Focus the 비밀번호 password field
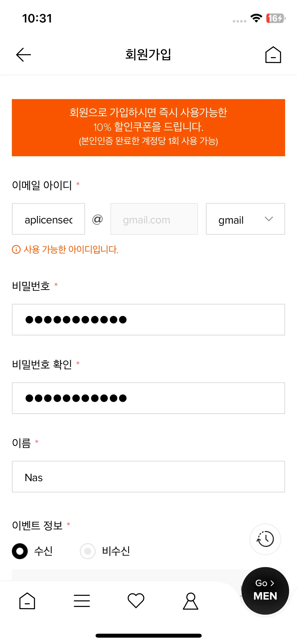This screenshot has width=297, height=644. pyautogui.click(x=148, y=320)
